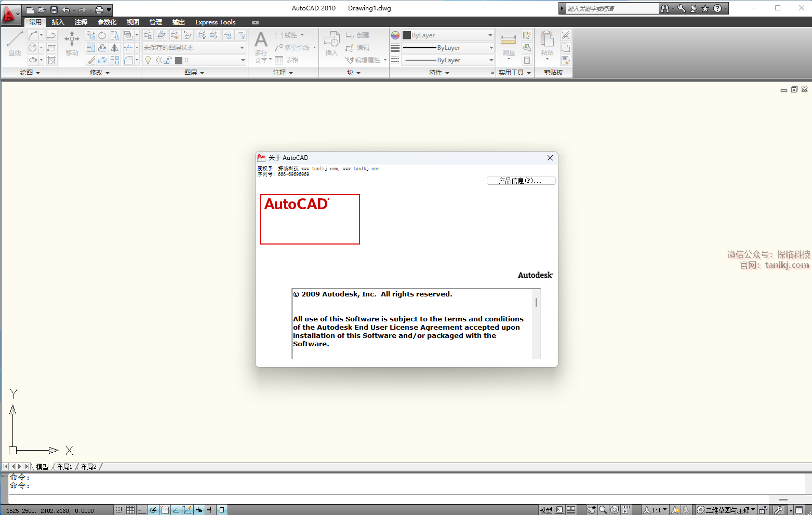Image resolution: width=812 pixels, height=515 pixels.
Task: Click the 产品信息(P)... button
Action: click(521, 181)
